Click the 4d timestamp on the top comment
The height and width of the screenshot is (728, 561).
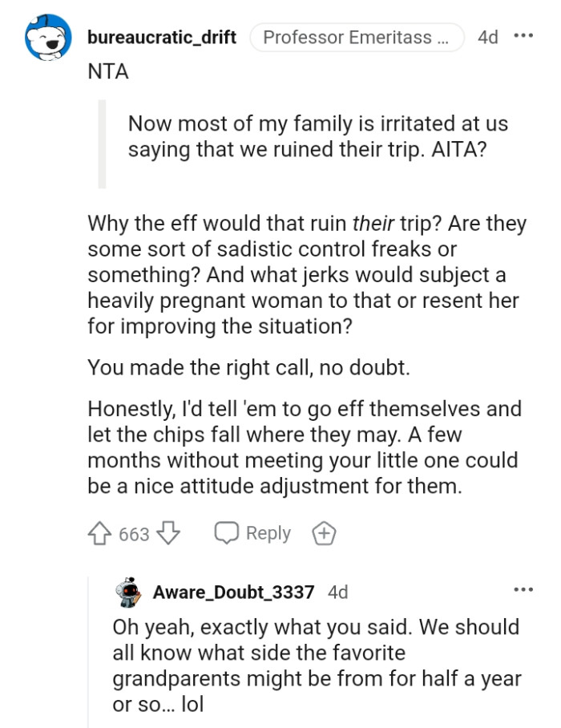point(487,36)
